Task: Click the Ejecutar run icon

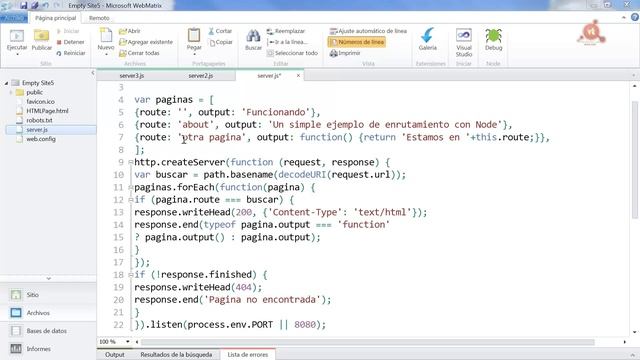Action: click(17, 36)
